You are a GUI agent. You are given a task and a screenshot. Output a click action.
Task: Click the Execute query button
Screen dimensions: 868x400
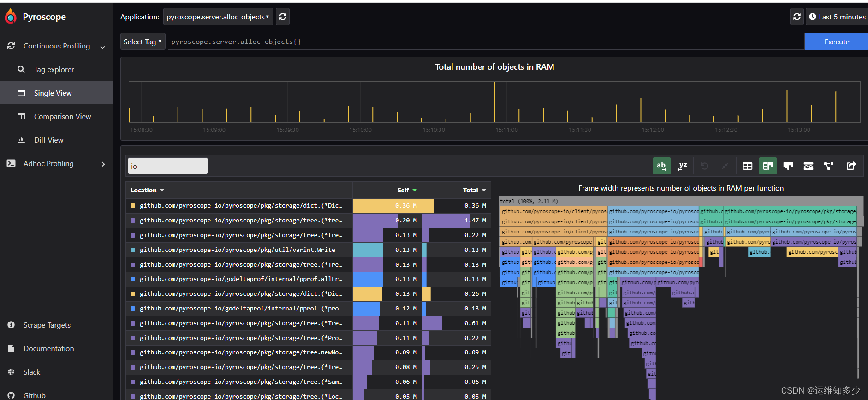tap(836, 42)
